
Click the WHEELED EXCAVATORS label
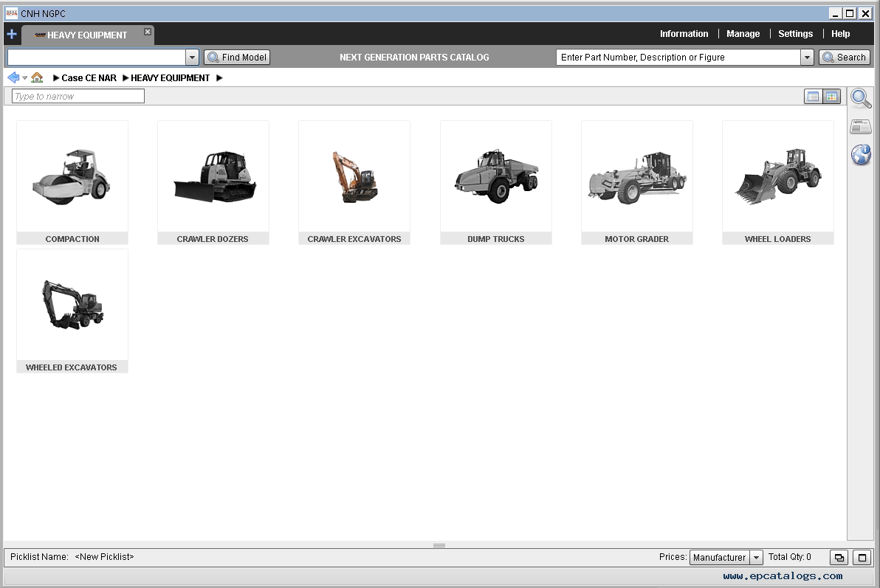pyautogui.click(x=72, y=367)
